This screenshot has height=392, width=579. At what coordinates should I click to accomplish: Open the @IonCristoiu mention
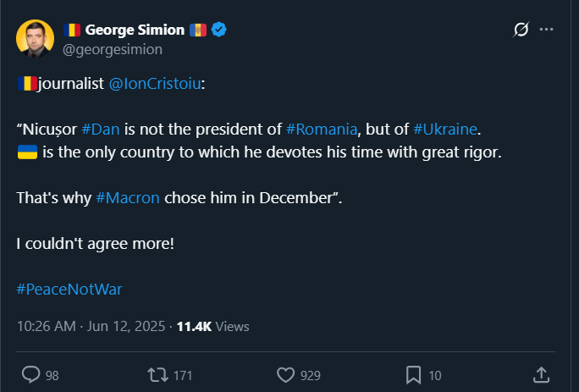coord(157,84)
